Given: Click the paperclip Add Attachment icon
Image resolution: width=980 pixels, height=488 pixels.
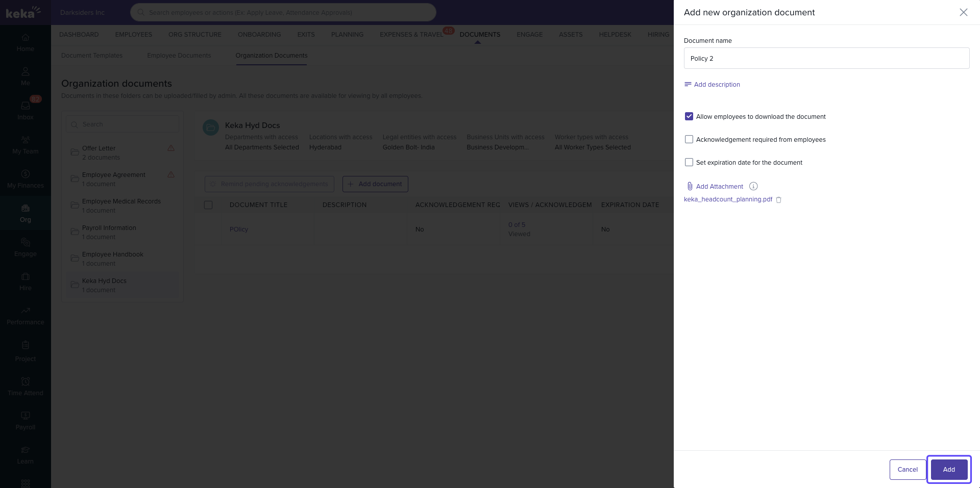Looking at the screenshot, I should click(690, 186).
